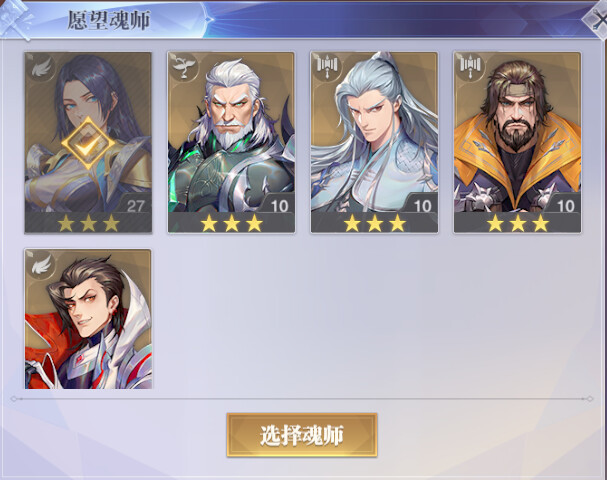Click level 10 badge on headband man card
Image resolution: width=607 pixels, height=480 pixels.
566,206
